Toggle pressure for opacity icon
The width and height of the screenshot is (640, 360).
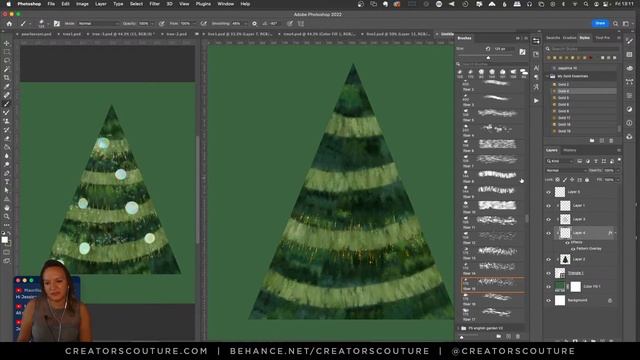pos(162,24)
